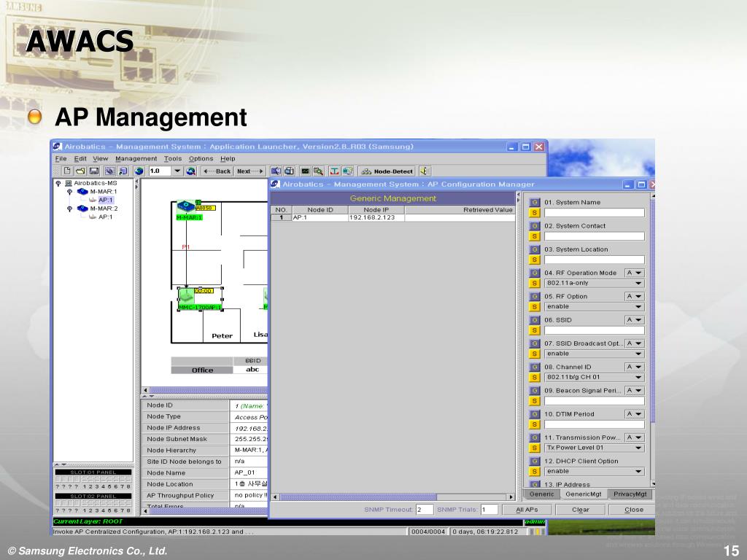Open the File menu
This screenshot has width=747, height=560.
coord(61,158)
